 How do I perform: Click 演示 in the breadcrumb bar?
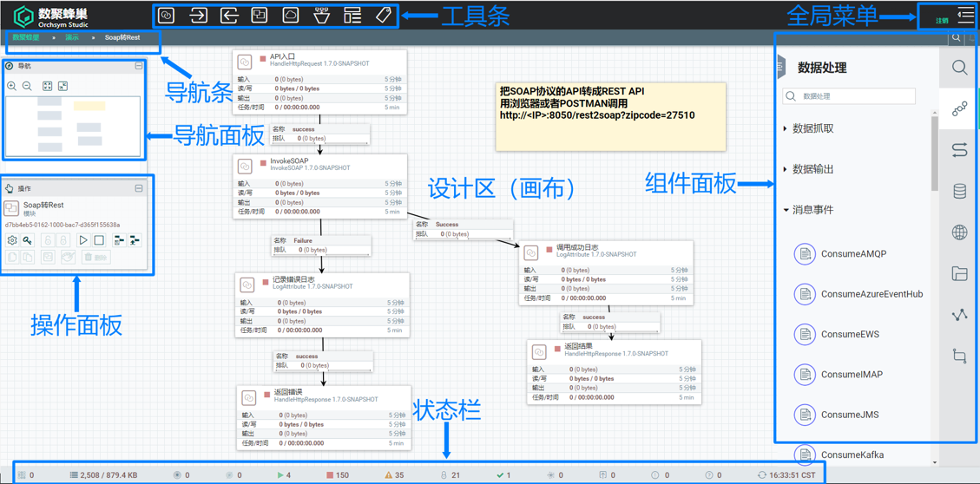click(x=72, y=38)
